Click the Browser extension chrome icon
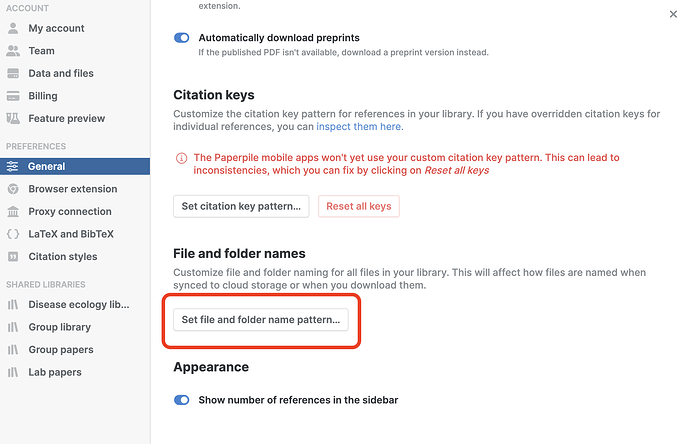The image size is (690, 444). click(13, 189)
